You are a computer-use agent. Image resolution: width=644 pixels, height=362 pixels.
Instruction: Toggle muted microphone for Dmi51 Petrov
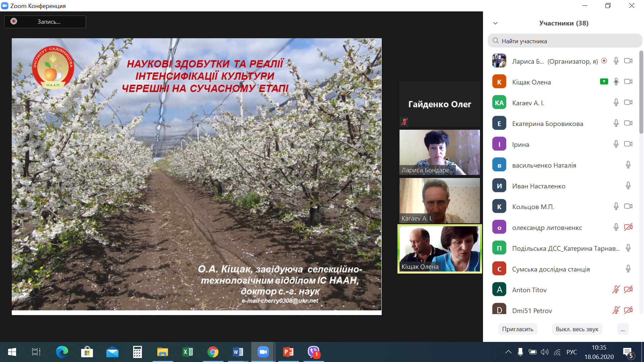[x=616, y=310]
